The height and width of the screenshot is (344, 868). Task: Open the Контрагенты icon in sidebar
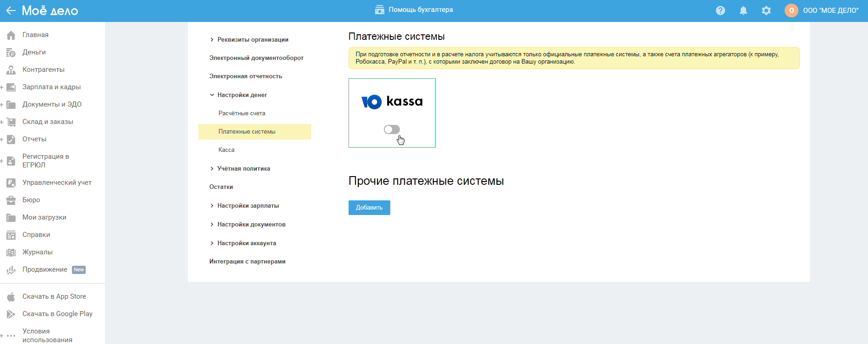tap(11, 70)
